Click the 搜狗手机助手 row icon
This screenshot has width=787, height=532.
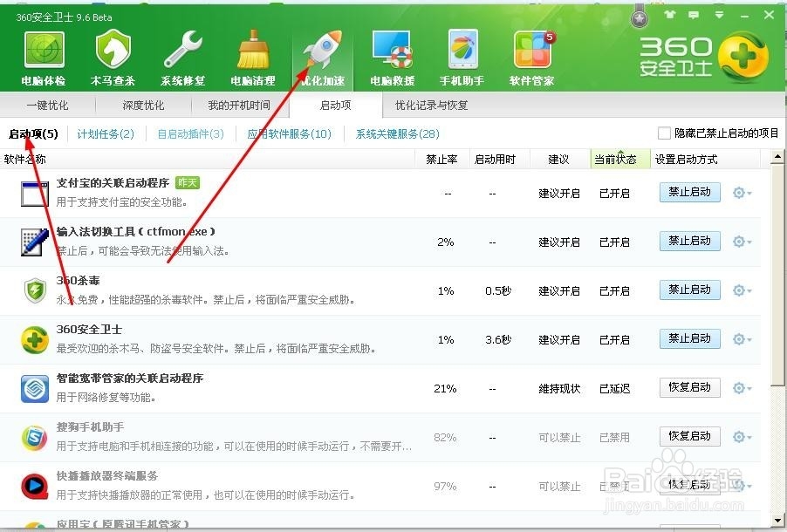[x=35, y=437]
